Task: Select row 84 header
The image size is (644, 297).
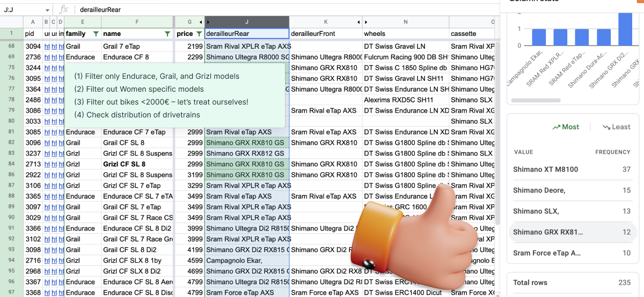Action: click(11, 164)
